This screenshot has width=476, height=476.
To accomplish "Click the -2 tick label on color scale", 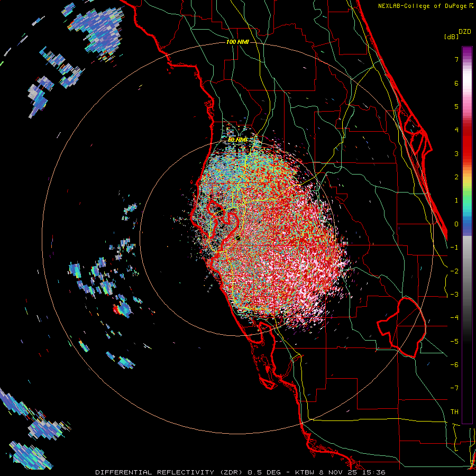I will point(454,271).
